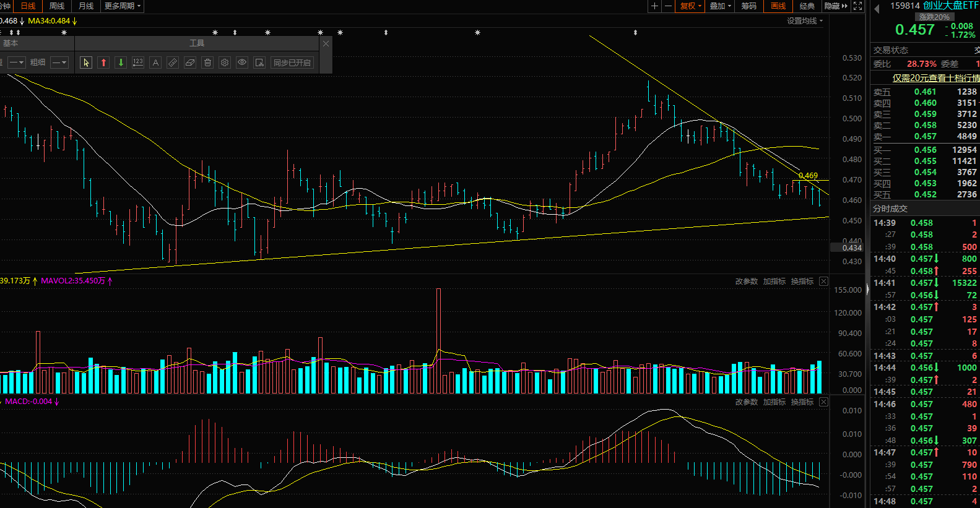Open the 仅需20元查看十档行情 link
Viewport: 980px width, 508px height.
click(936, 78)
